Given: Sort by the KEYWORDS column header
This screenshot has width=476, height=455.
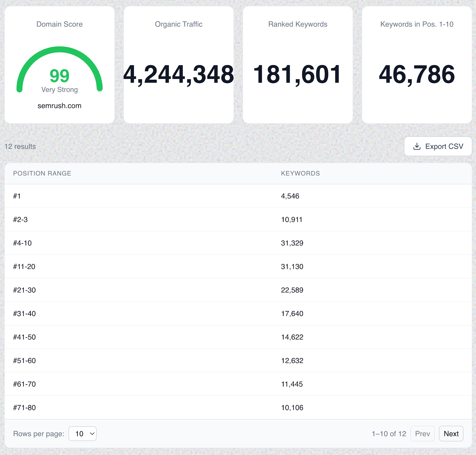Looking at the screenshot, I should [300, 173].
